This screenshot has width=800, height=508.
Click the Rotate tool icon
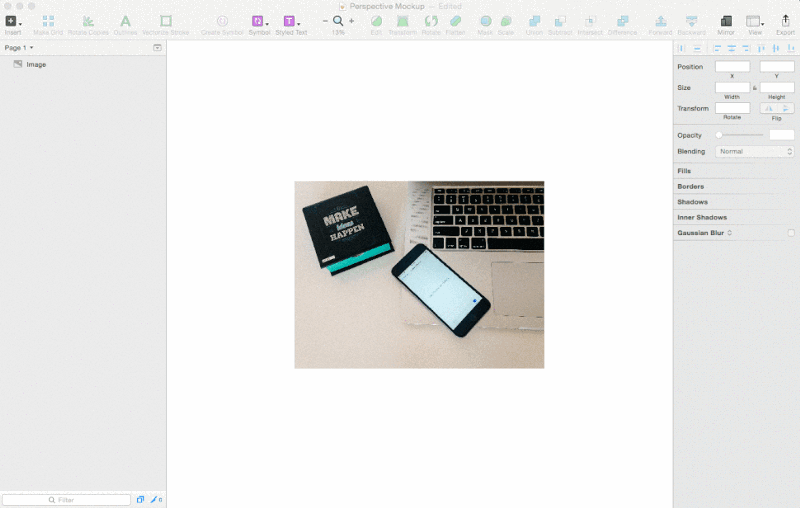[x=431, y=21]
